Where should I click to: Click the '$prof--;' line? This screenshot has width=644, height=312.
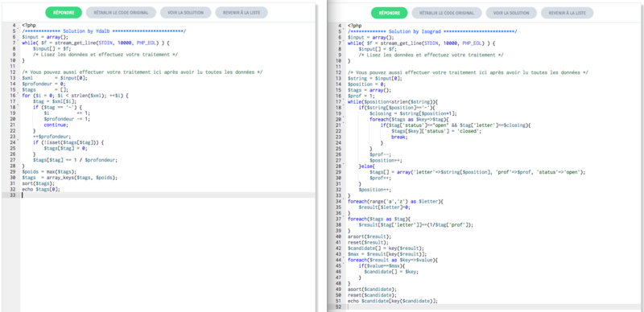pos(380,154)
